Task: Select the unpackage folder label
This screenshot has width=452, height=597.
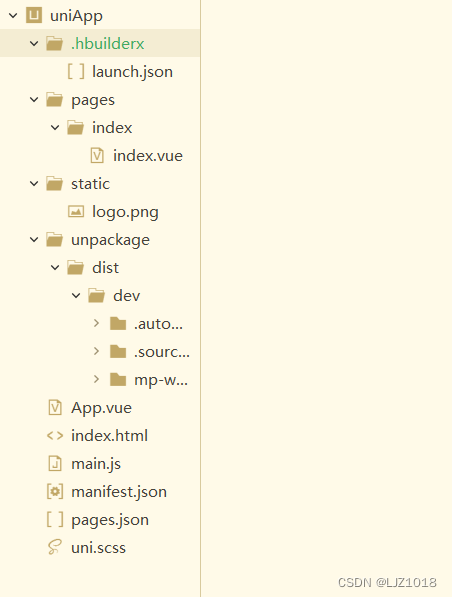Action: point(110,241)
